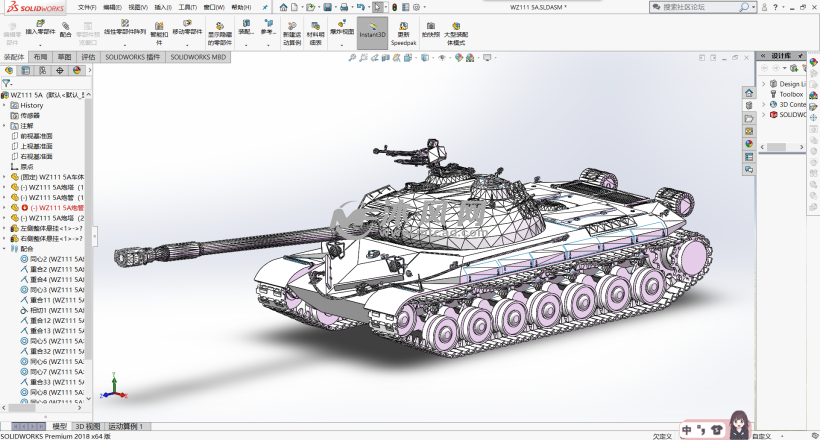The image size is (820, 440).
Task: Expand the Design Library tree item
Action: coord(763,84)
